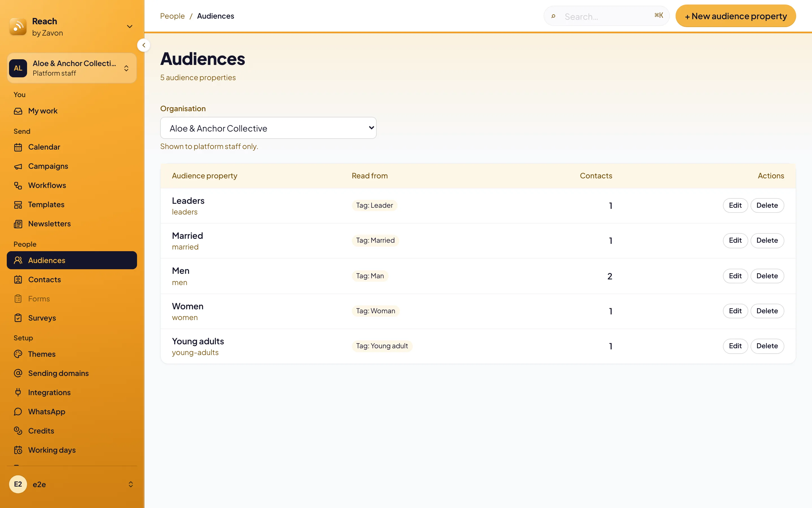
Task: Click the WhatsApp chat bubble icon
Action: 18,411
